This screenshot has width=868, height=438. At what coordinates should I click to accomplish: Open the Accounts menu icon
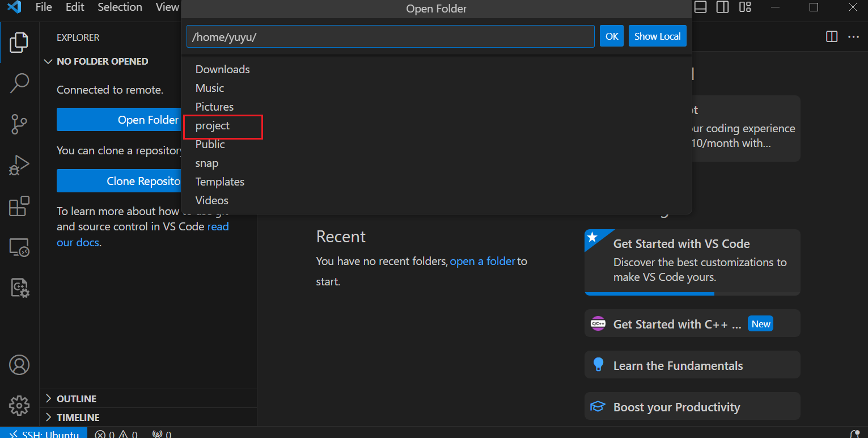click(19, 365)
